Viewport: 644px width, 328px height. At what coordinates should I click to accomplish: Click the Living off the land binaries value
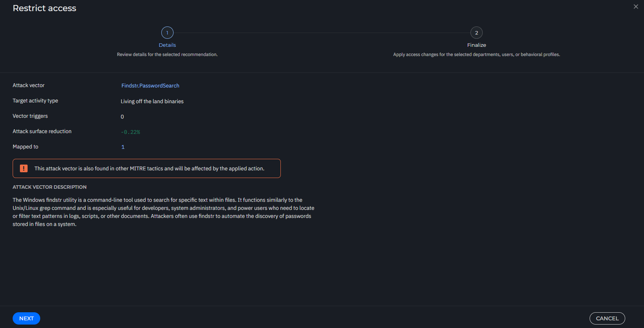tap(152, 101)
